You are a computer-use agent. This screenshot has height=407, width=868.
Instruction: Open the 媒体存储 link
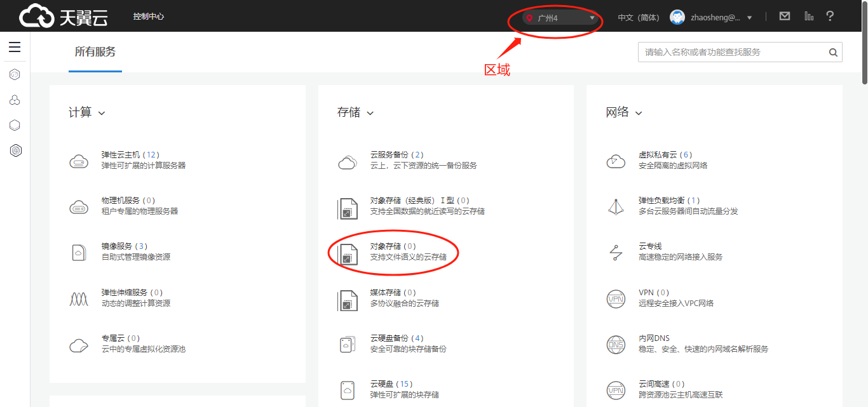(393, 292)
